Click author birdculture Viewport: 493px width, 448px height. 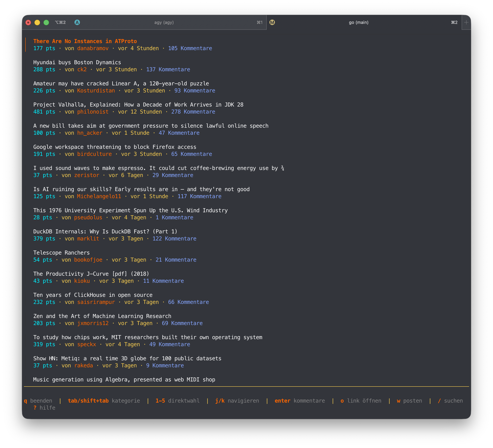point(94,154)
